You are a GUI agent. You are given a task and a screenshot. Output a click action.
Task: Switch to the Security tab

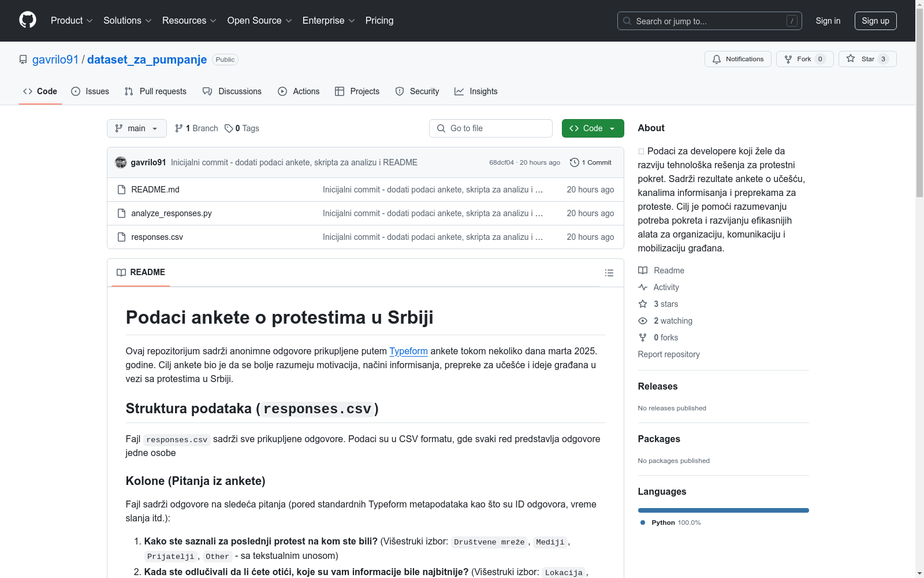417,91
